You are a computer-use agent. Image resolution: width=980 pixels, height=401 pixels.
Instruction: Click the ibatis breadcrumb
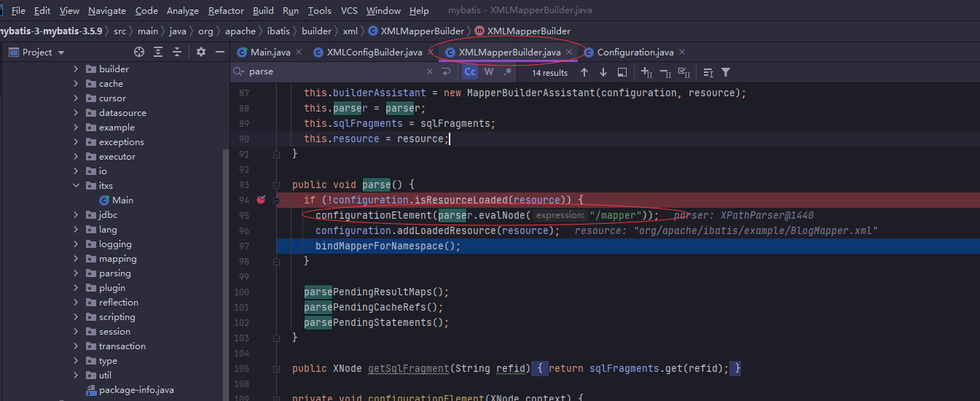click(x=278, y=31)
